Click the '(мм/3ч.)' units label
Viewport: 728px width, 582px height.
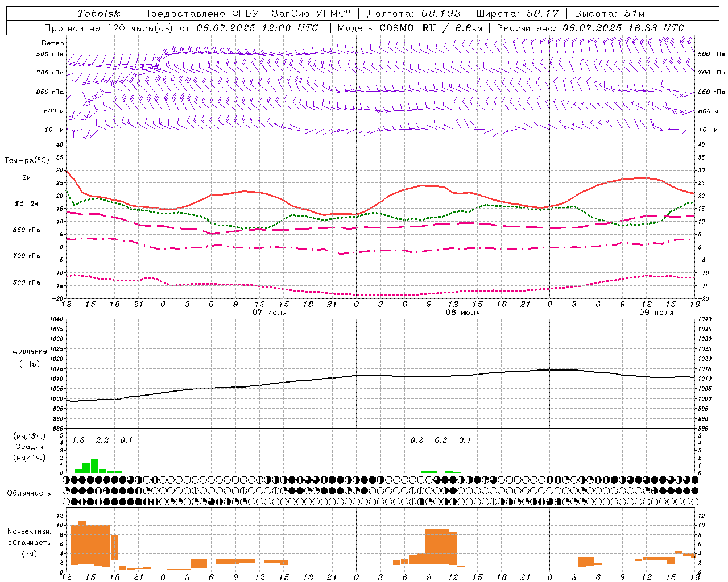click(x=30, y=436)
